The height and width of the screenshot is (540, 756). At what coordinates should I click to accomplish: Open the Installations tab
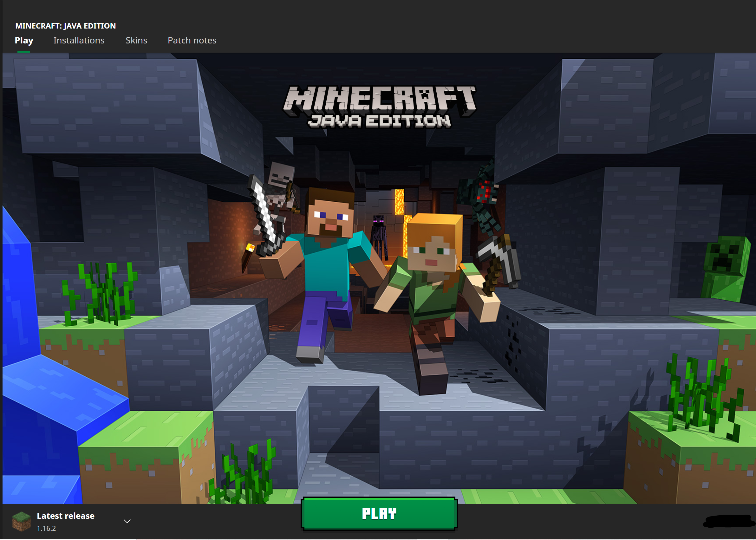(x=79, y=40)
